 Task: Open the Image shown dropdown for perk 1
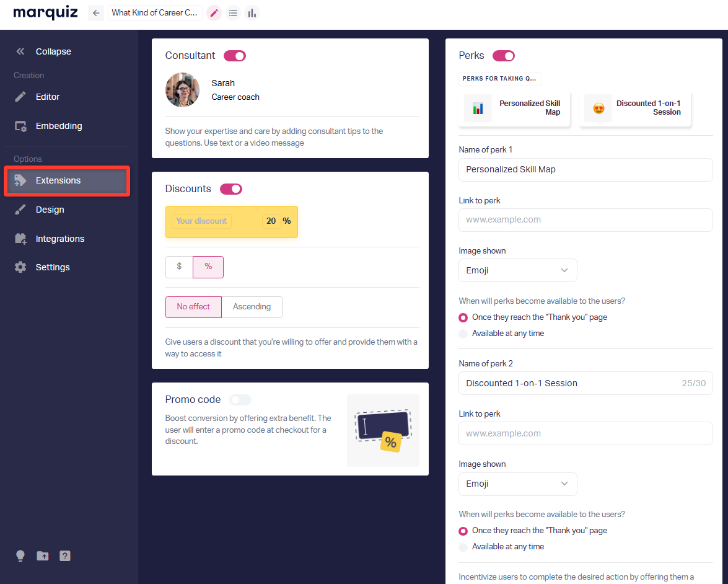pos(517,270)
